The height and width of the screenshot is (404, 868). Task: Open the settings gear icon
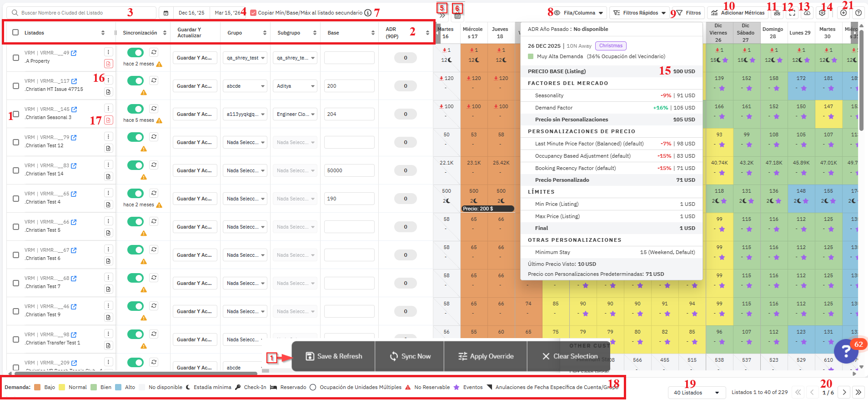pos(822,13)
